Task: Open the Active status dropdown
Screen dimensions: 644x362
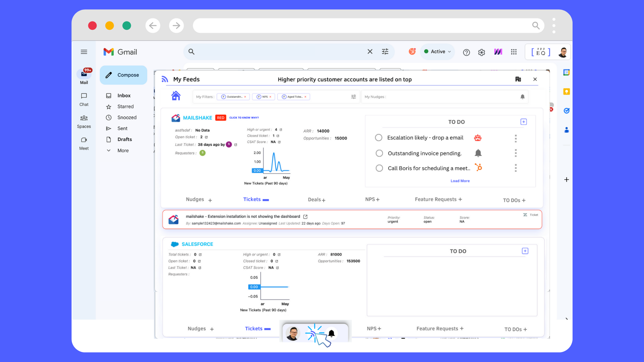Action: (437, 51)
